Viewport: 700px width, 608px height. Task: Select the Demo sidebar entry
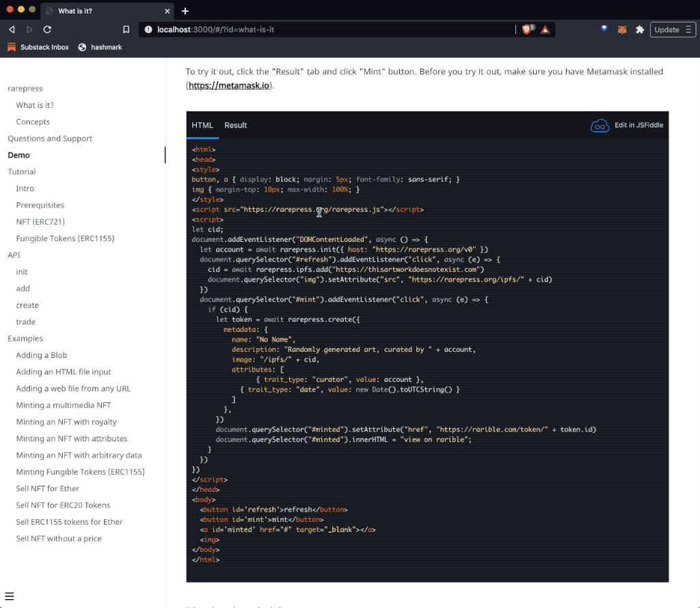point(18,155)
